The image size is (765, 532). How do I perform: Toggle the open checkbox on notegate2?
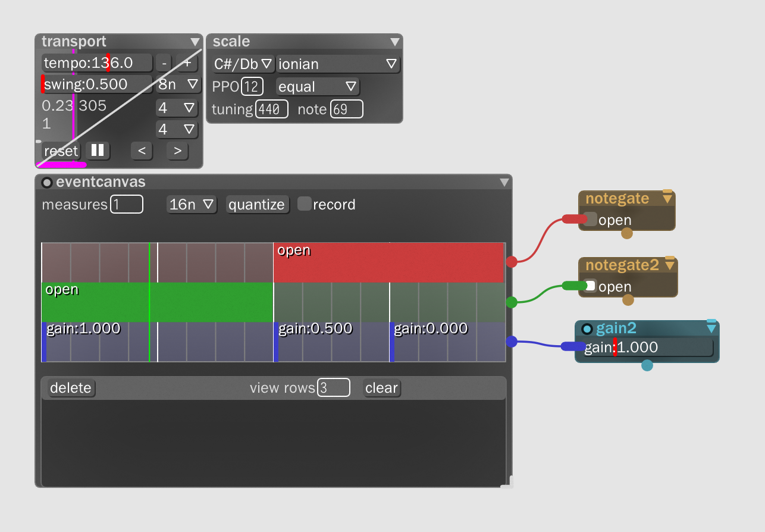[590, 286]
